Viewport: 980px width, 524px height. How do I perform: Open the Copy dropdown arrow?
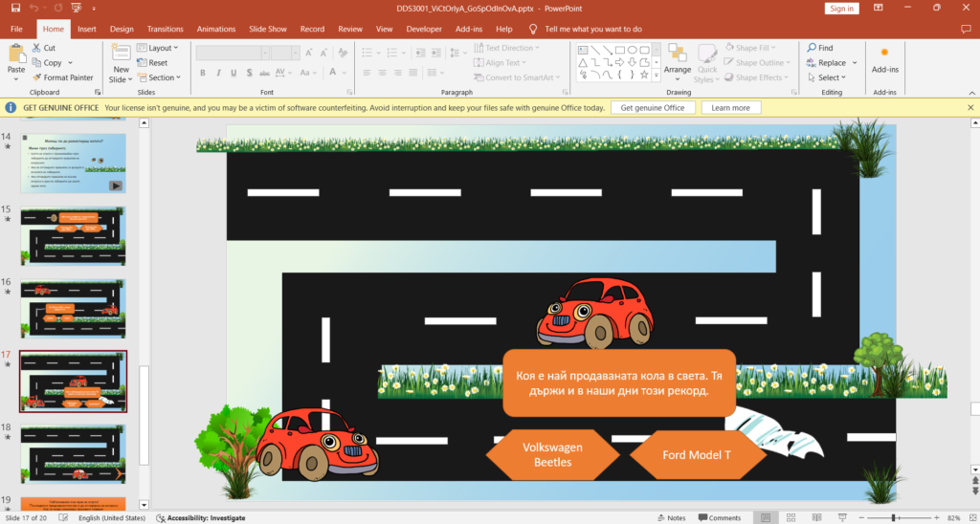70,62
